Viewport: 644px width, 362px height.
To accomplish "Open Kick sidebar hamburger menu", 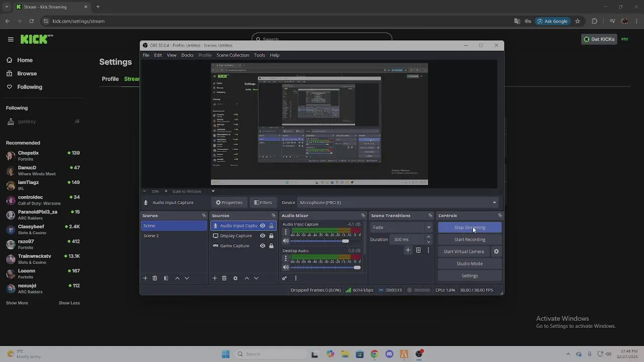I will click(x=11, y=39).
